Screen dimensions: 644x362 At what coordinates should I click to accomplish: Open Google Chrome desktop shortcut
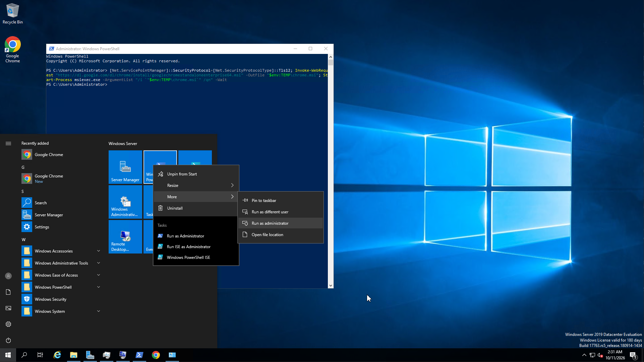13,50
